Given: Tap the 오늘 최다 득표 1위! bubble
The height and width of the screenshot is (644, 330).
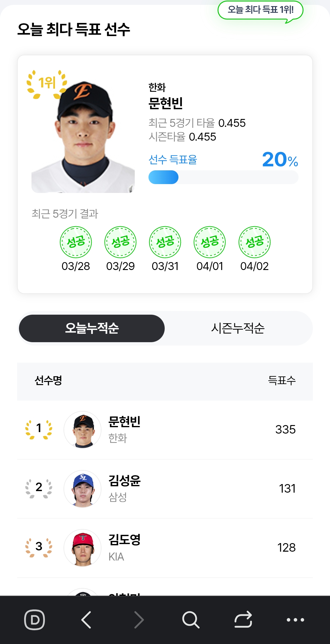Looking at the screenshot, I should point(260,10).
